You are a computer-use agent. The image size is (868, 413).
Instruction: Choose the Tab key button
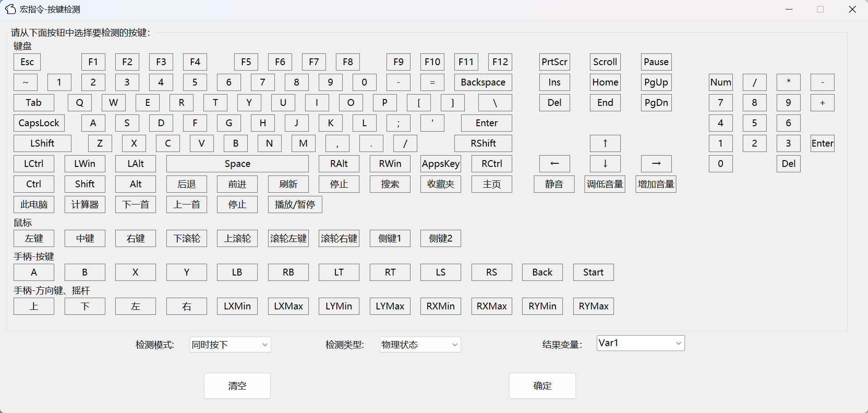coord(34,103)
